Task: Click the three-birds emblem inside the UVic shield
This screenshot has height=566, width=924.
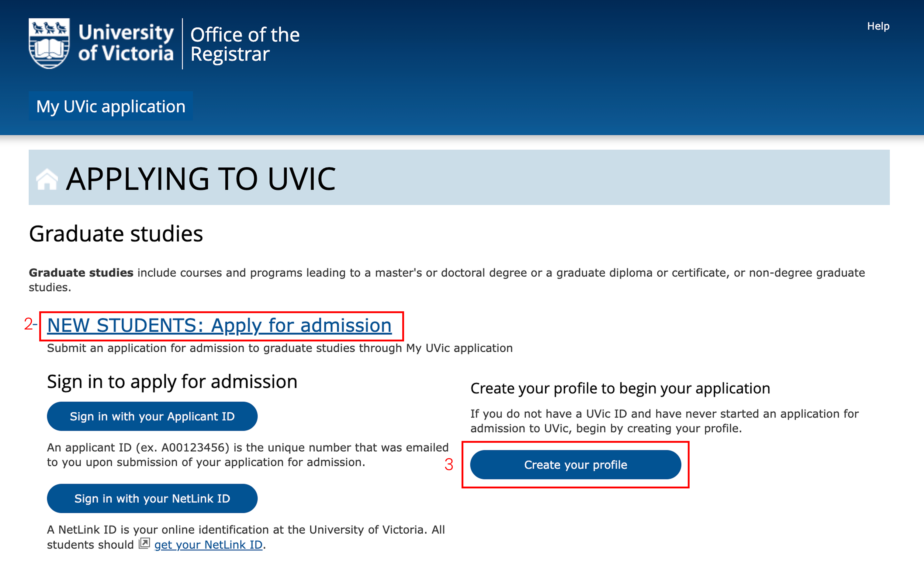Action: (49, 28)
